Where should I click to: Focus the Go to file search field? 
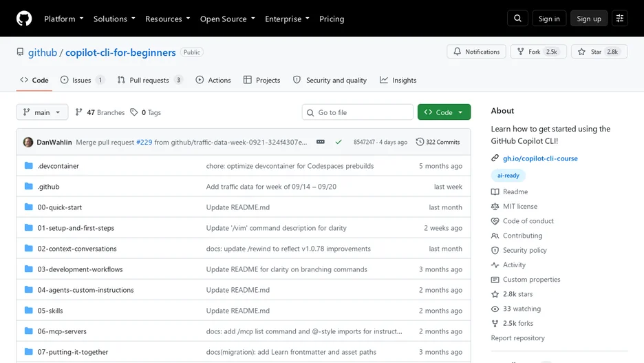pyautogui.click(x=357, y=112)
